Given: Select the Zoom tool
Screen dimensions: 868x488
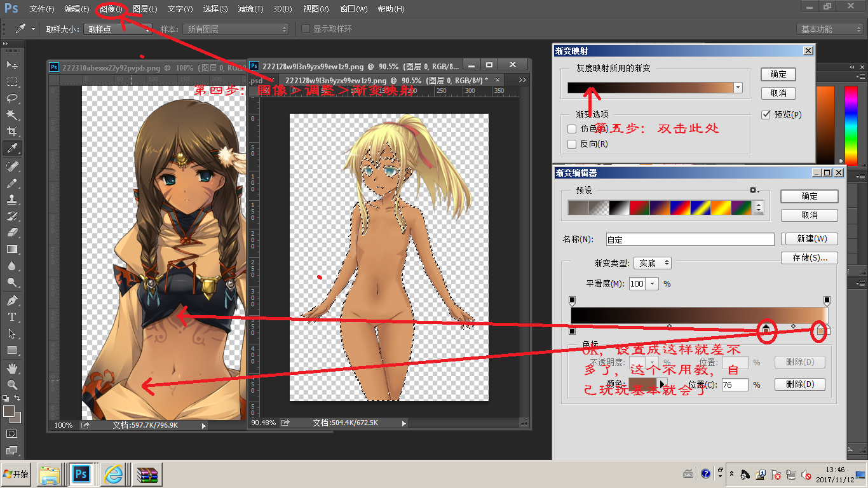Looking at the screenshot, I should pyautogui.click(x=12, y=384).
